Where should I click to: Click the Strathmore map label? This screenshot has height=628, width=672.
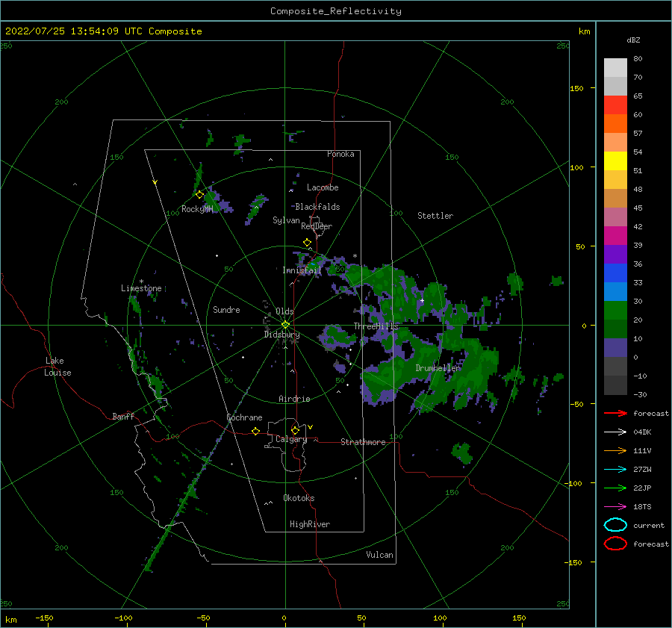(363, 442)
